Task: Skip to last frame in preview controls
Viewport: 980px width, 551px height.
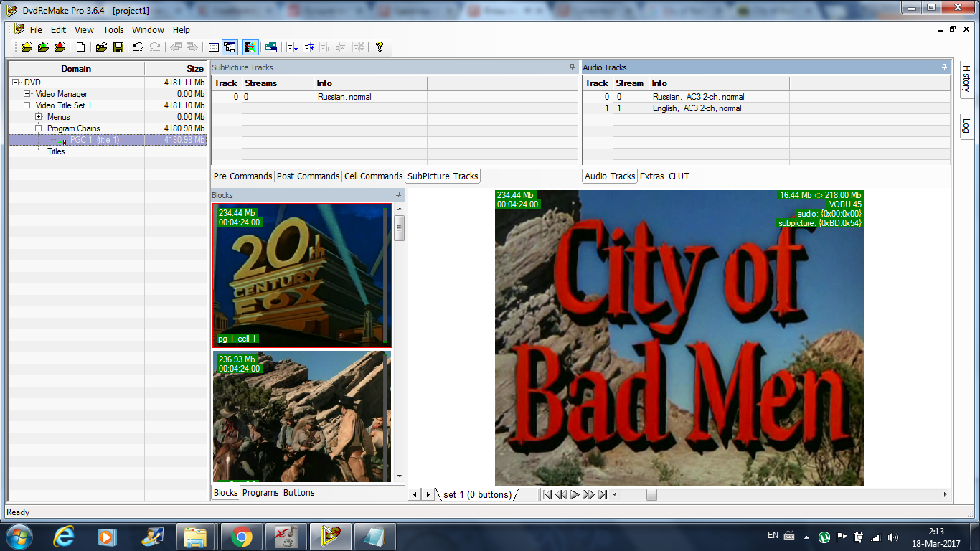Action: tap(603, 494)
